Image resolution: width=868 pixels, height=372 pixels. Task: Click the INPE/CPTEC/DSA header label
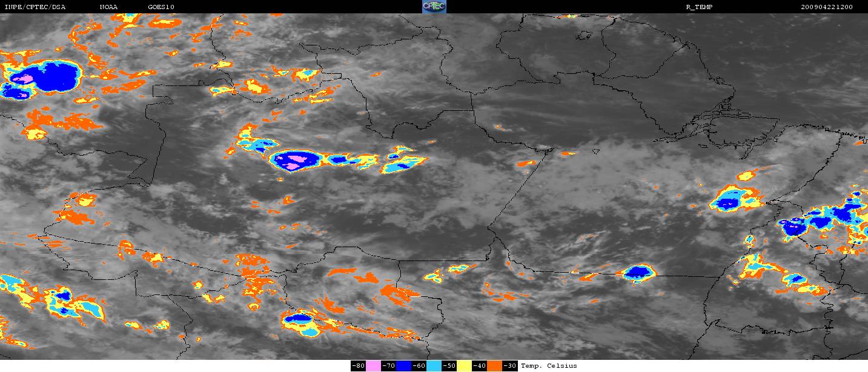click(x=35, y=7)
